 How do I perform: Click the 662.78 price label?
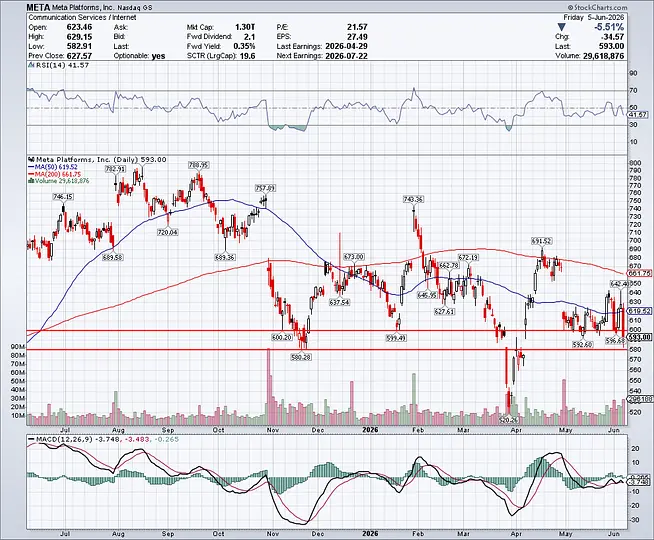[x=449, y=266]
